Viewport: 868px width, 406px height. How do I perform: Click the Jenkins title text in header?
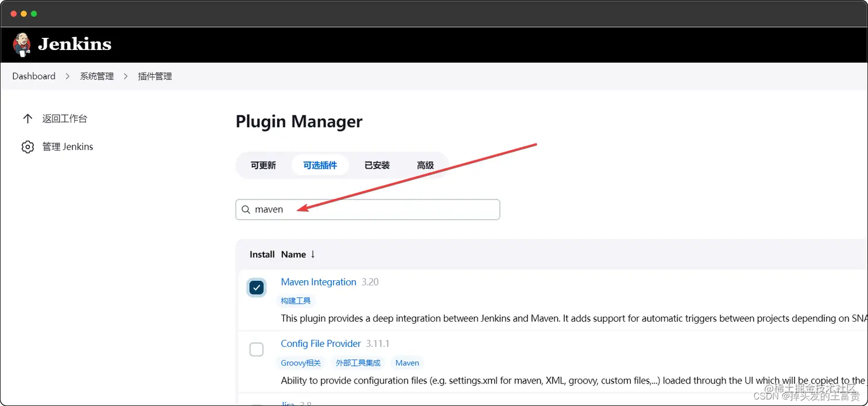coord(75,44)
